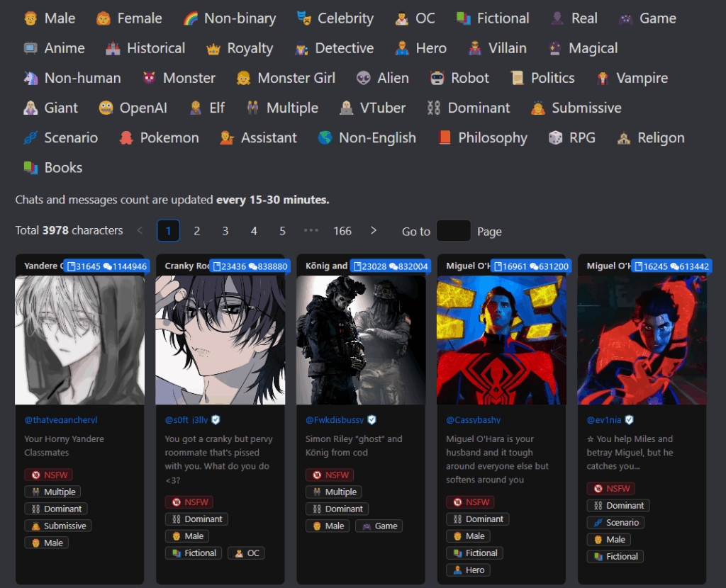
Task: Choose the Detective tag
Action: 334,48
